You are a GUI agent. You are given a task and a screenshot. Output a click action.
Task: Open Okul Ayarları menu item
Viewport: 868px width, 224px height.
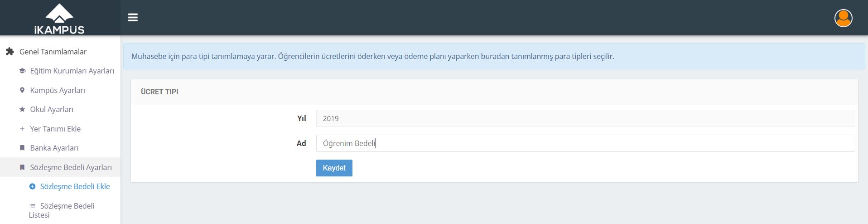coord(52,109)
